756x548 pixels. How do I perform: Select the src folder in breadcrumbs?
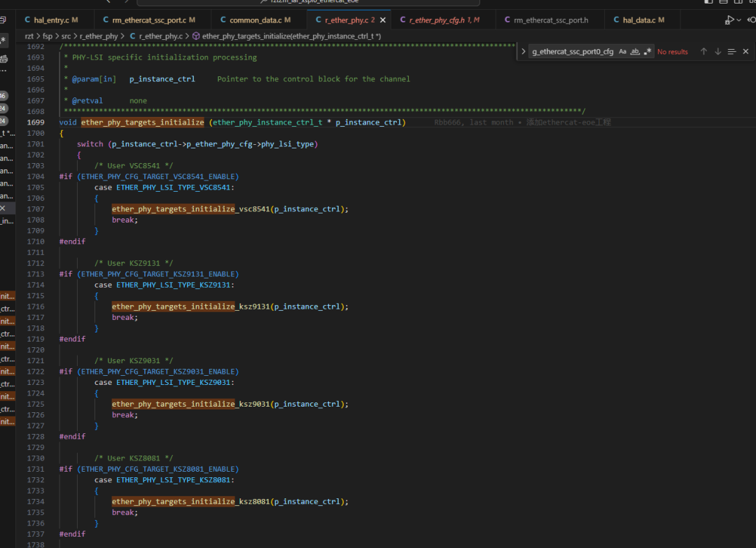coord(66,36)
